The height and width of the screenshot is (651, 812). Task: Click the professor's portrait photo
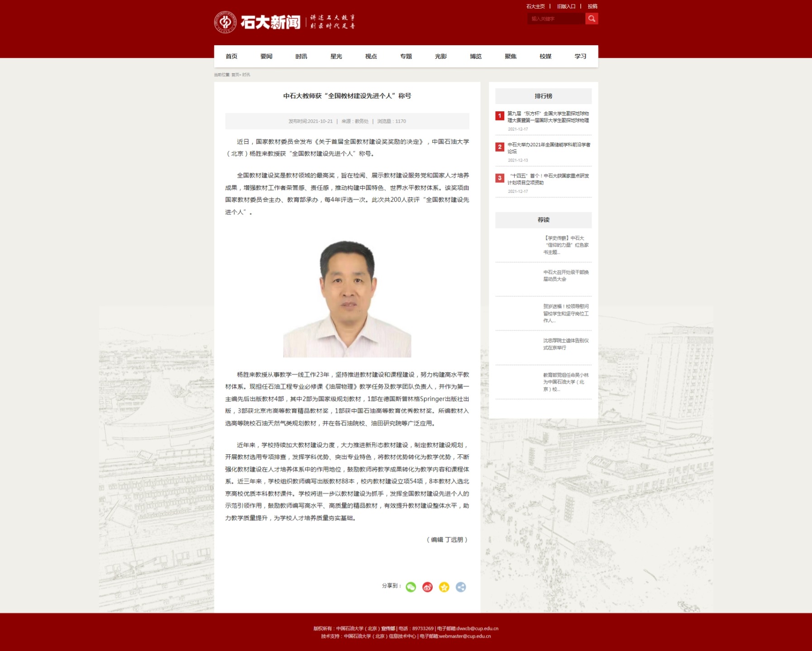pos(347,299)
